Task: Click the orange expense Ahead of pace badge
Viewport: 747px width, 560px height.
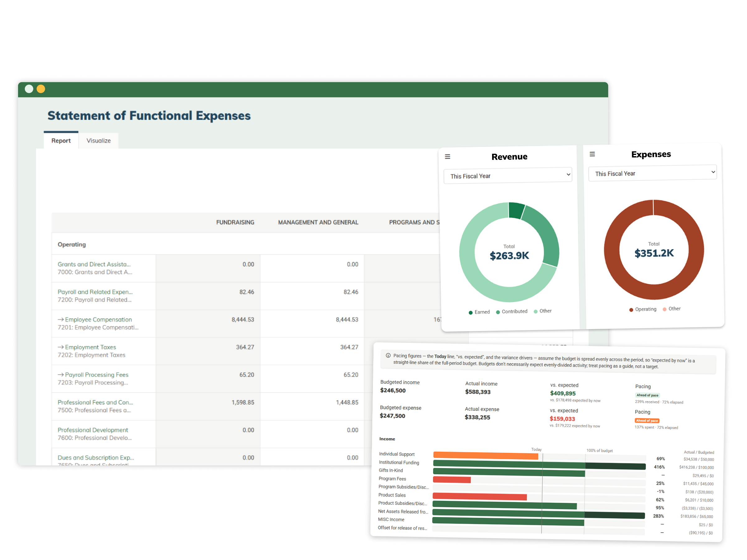Action: click(x=647, y=421)
